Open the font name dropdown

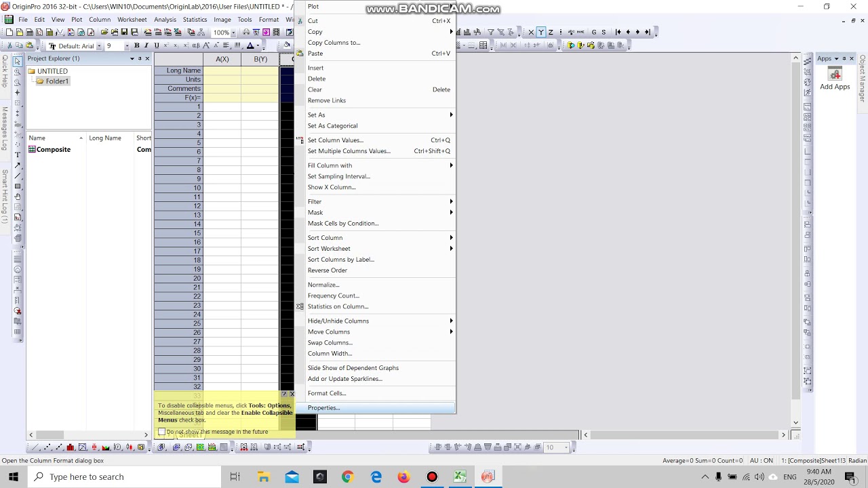tap(99, 46)
